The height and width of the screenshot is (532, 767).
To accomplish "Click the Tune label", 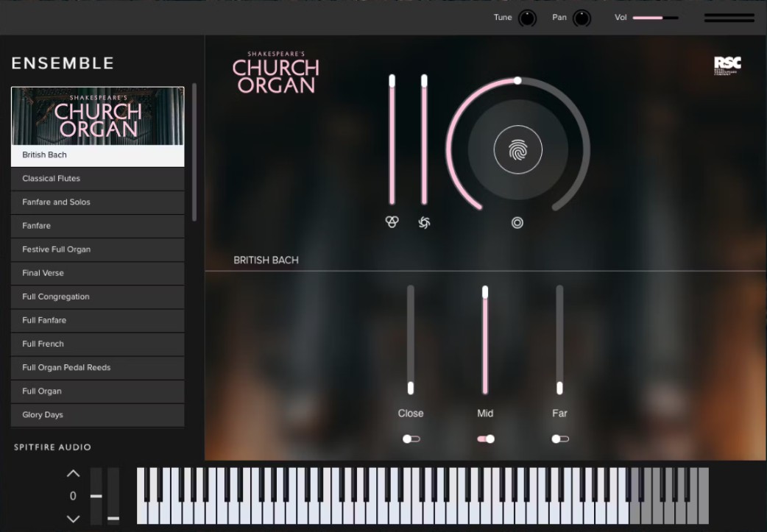I will 503,18.
